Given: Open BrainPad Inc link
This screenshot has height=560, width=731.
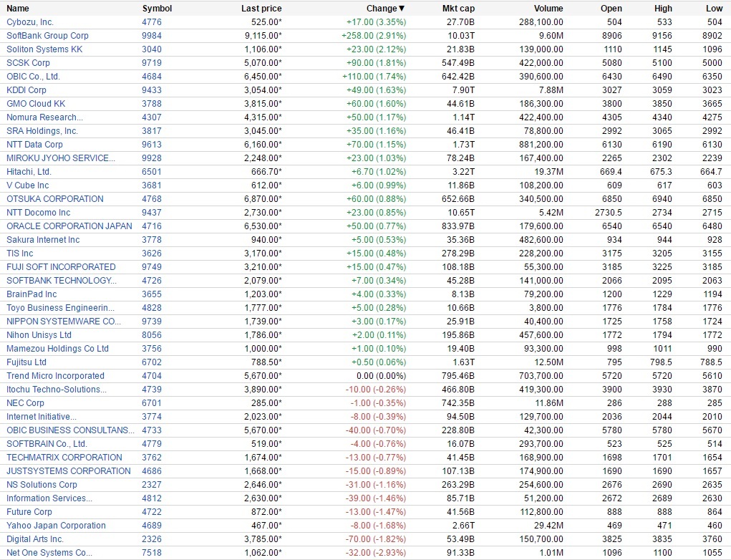Looking at the screenshot, I should click(x=32, y=294).
